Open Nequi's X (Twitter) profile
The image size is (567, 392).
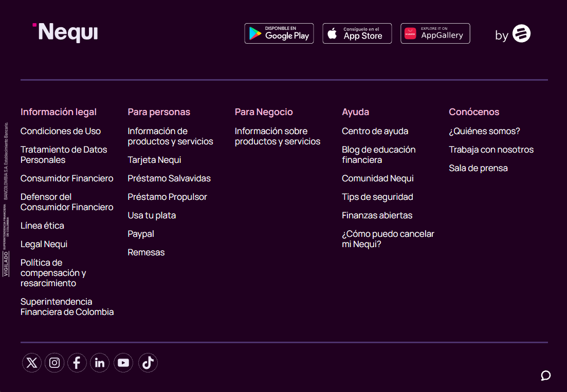pyautogui.click(x=32, y=363)
